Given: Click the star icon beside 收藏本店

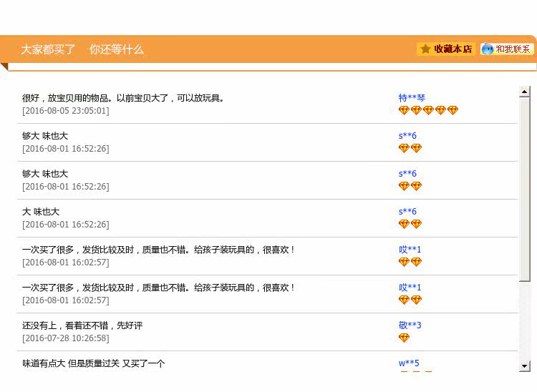Looking at the screenshot, I should [x=425, y=49].
